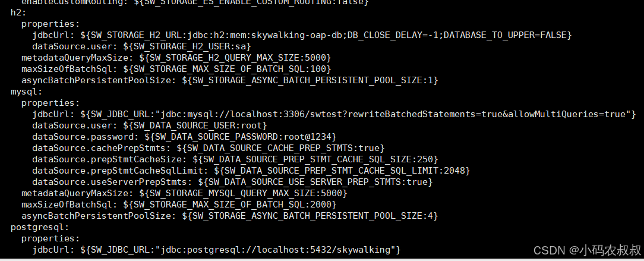Click asyncBatchPersistentPoolSize value ending :4
This screenshot has height=261, width=644.
pos(310,216)
